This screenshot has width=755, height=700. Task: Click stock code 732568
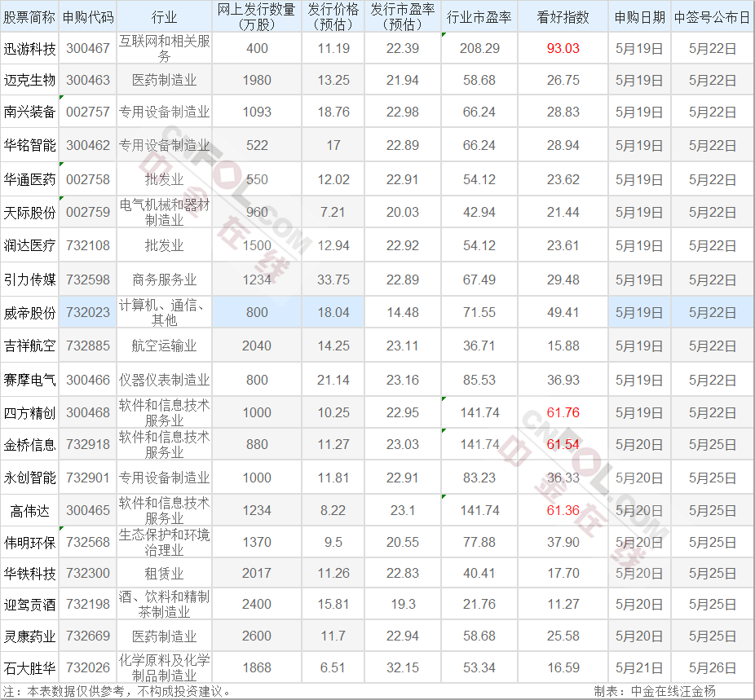coord(88,542)
